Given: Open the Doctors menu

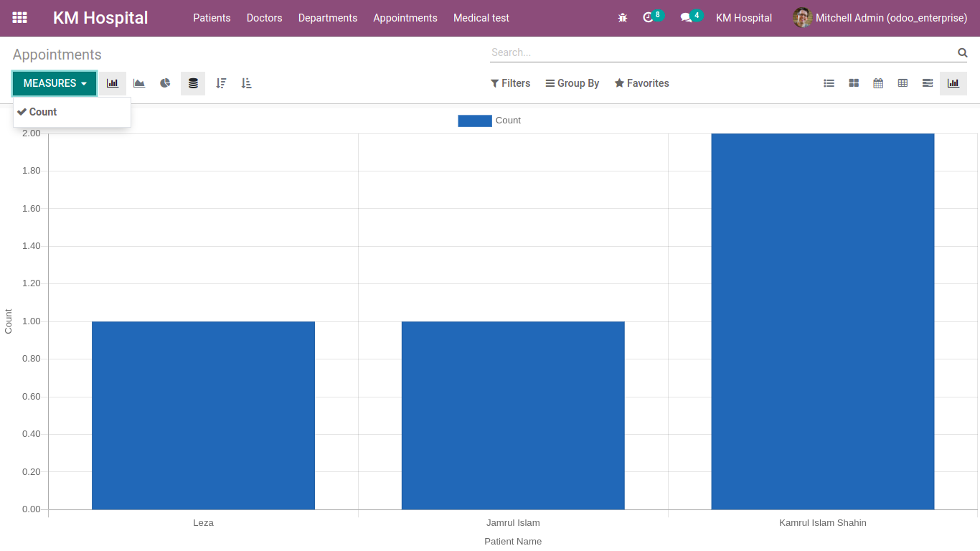Looking at the screenshot, I should pos(264,18).
